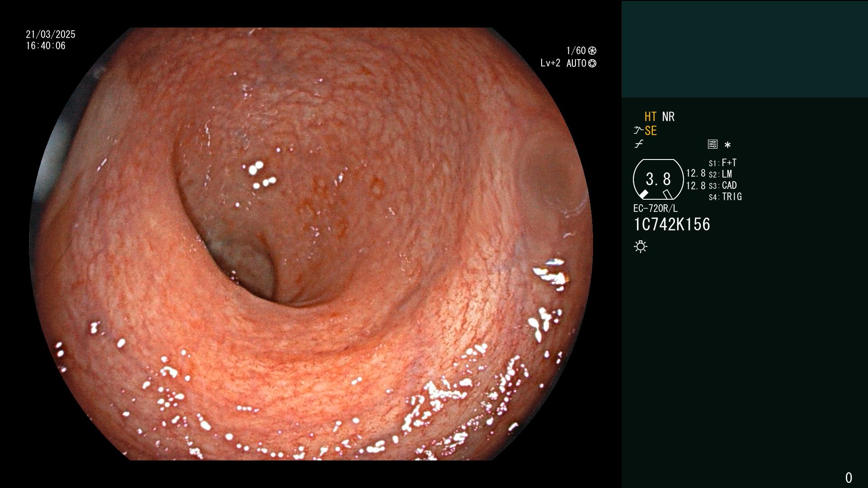Viewport: 868px width, 488px height.
Task: Click the EC-720R/L scope model text
Action: [656, 208]
